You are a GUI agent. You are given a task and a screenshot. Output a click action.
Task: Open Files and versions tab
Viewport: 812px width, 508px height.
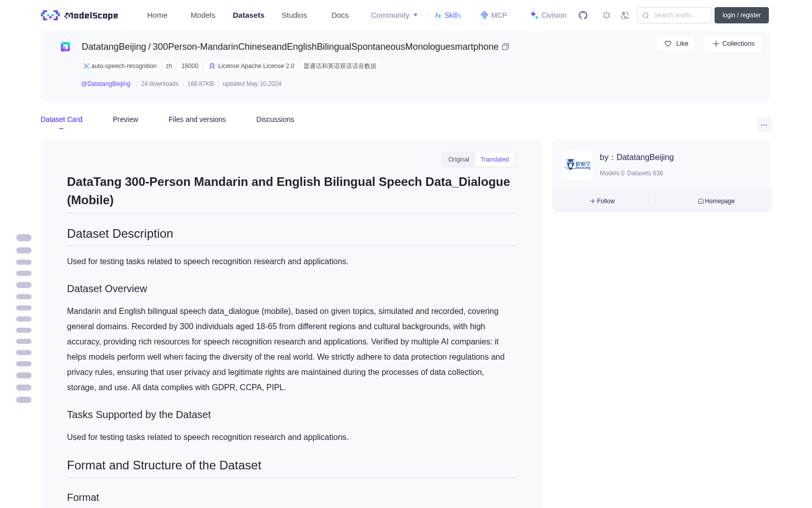[197, 119]
